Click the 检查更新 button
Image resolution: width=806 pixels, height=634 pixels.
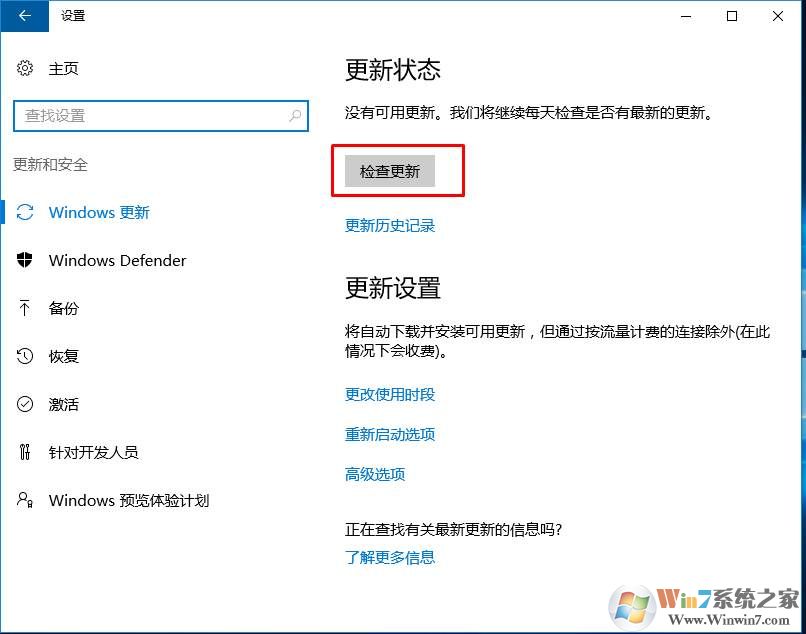pyautogui.click(x=390, y=171)
